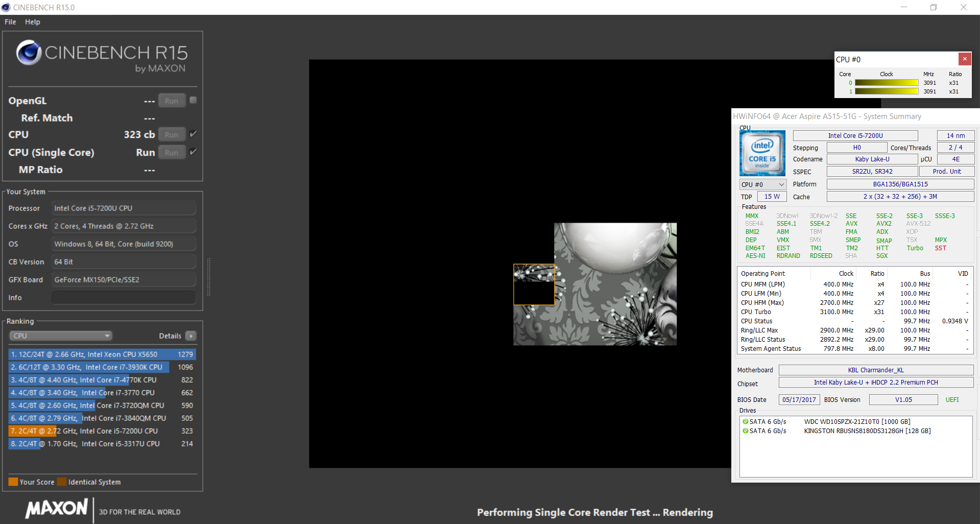The height and width of the screenshot is (524, 980).
Task: Click the orange Your Score legend swatch
Action: (x=13, y=482)
